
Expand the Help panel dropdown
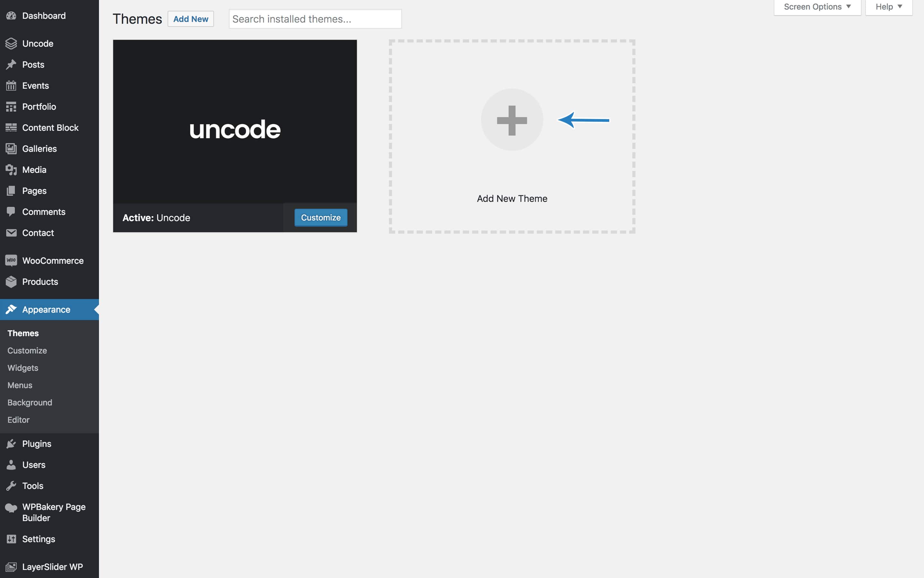pyautogui.click(x=889, y=7)
